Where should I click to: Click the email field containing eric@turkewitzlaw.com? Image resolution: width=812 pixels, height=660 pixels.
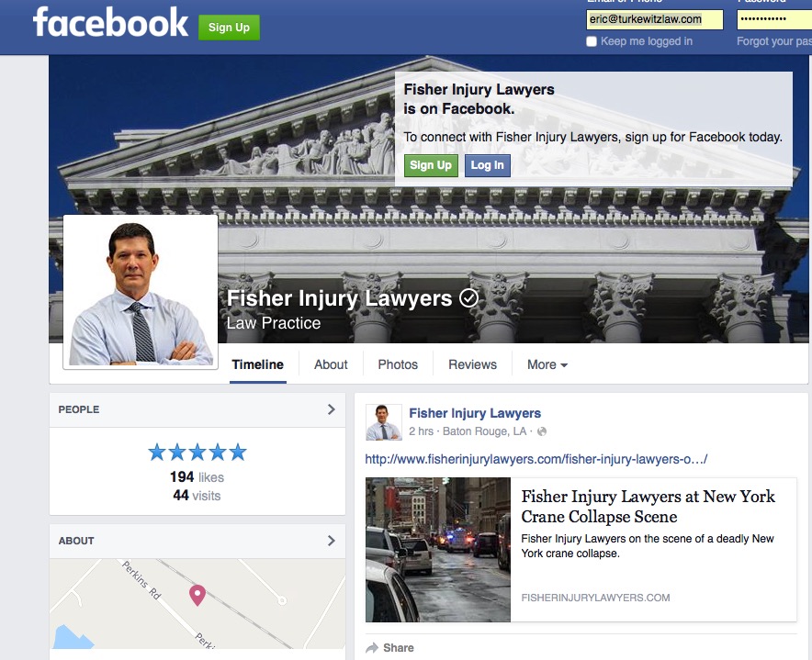point(655,19)
